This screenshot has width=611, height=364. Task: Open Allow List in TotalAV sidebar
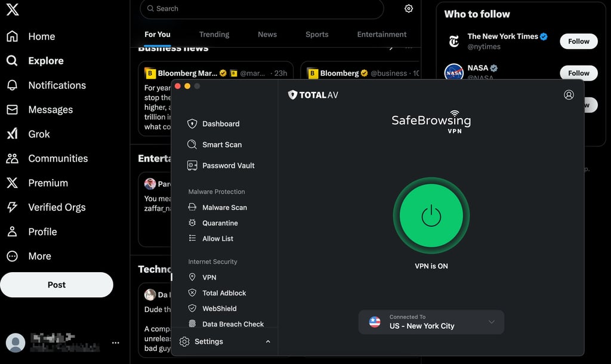tap(211, 239)
